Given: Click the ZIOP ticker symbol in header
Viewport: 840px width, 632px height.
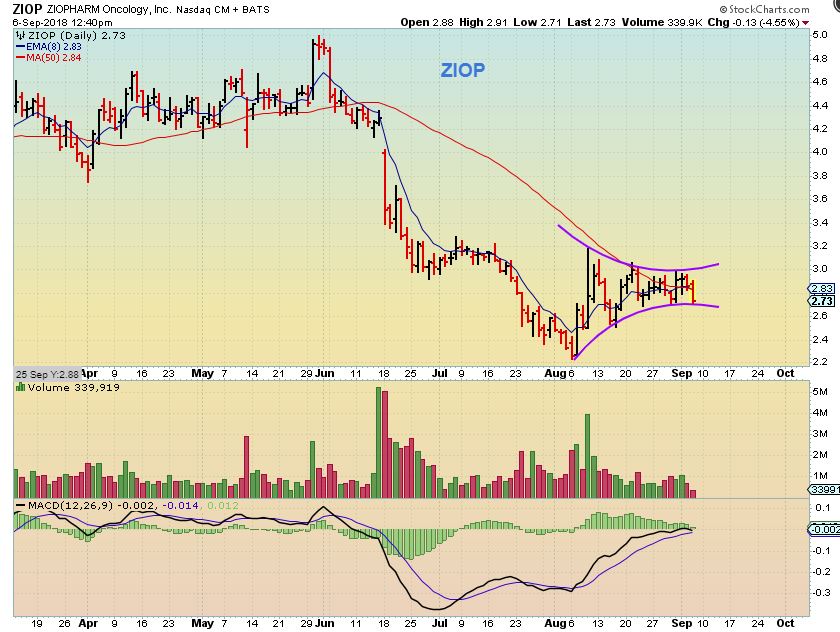Looking at the screenshot, I should [x=27, y=9].
